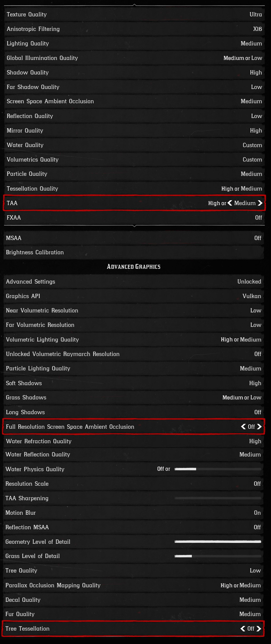Select the Graphics API Vulkan option
This screenshot has width=271, height=644.
(x=252, y=296)
